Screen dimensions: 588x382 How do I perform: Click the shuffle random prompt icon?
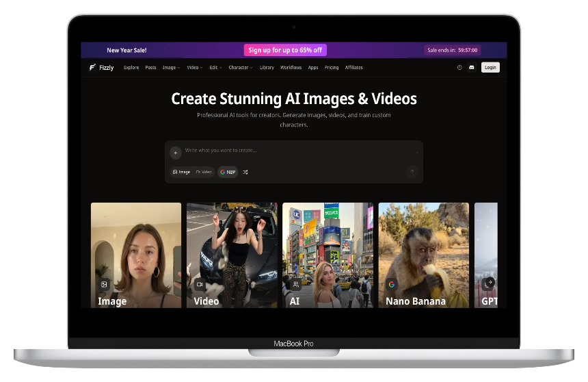tap(245, 172)
